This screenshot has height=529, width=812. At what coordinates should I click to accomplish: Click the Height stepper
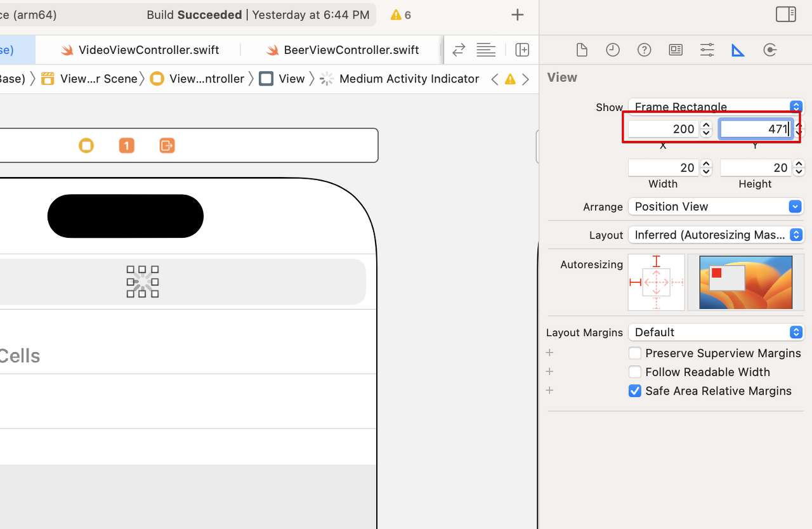[x=799, y=168]
